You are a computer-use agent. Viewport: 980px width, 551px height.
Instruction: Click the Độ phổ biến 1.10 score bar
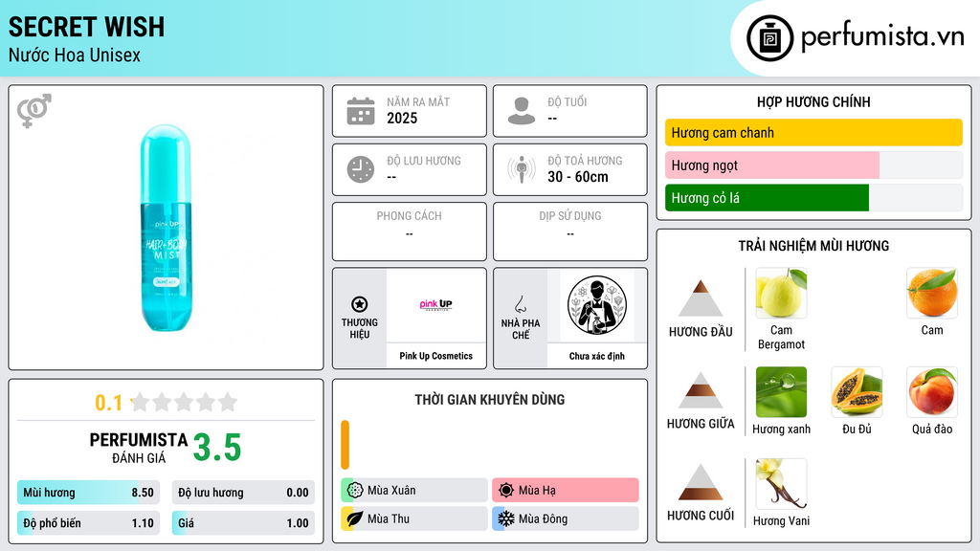tap(89, 523)
